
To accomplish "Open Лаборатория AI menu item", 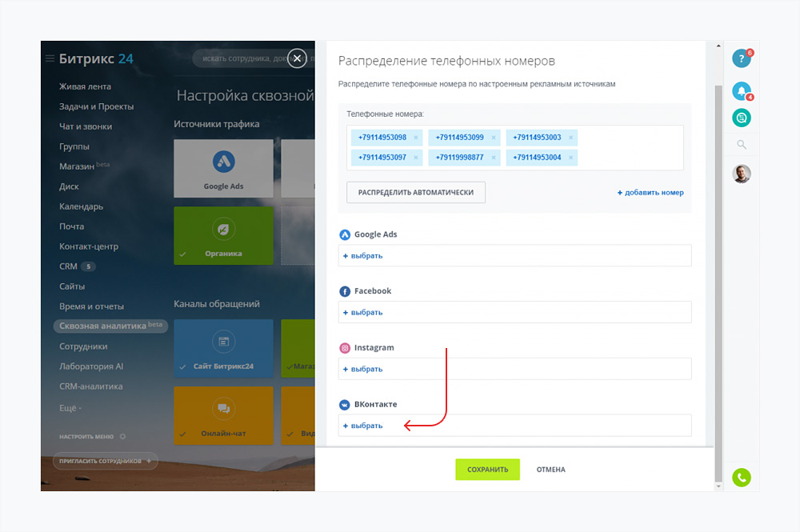I will tap(91, 366).
